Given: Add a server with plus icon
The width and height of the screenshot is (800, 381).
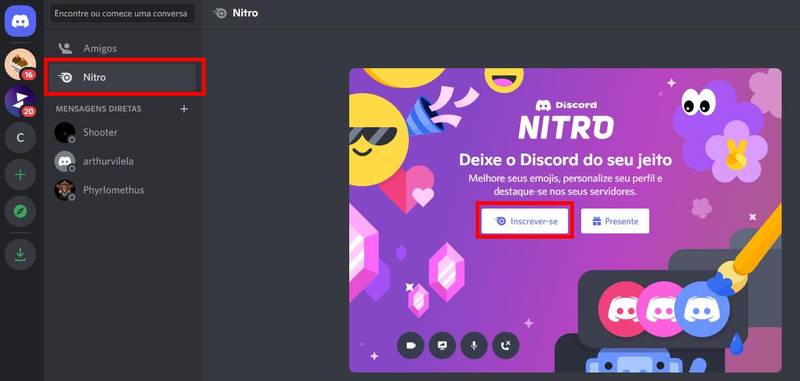Looking at the screenshot, I should point(20,174).
